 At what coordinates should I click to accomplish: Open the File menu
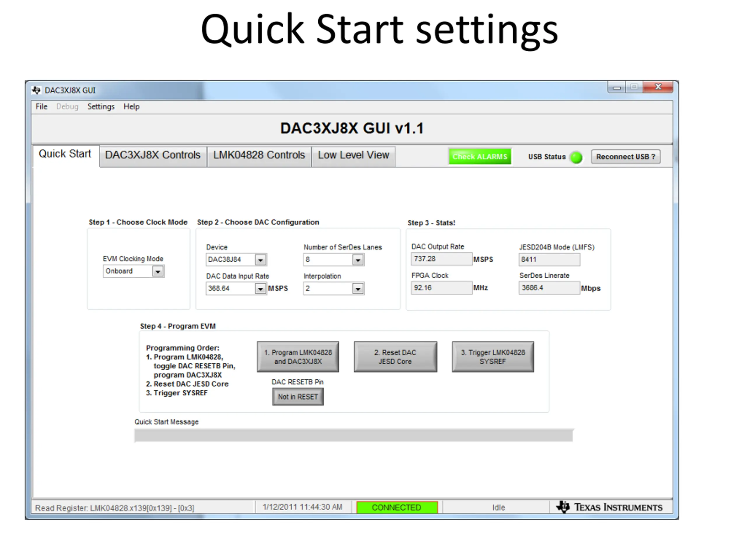click(41, 107)
